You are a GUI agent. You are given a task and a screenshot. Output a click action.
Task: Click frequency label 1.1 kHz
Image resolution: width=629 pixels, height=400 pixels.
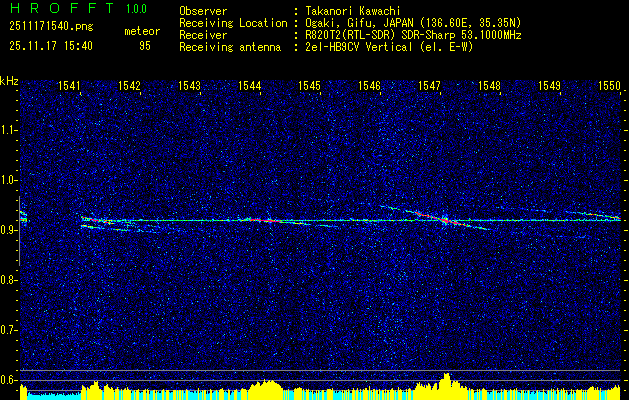pyautogui.click(x=8, y=130)
